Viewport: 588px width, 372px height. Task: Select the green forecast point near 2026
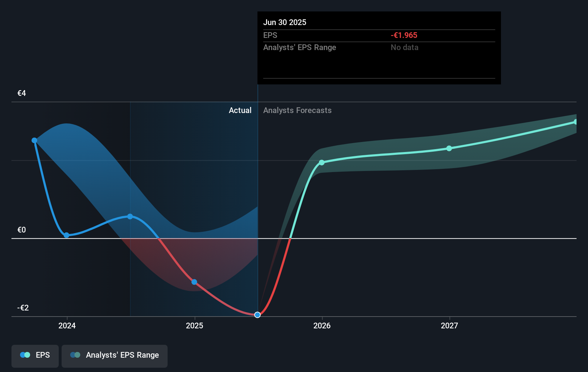(322, 163)
